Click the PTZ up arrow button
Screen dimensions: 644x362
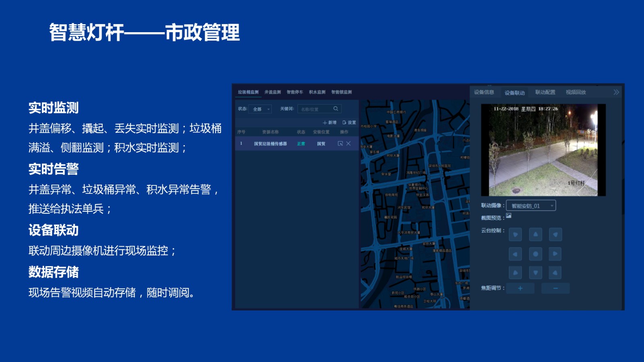click(535, 234)
